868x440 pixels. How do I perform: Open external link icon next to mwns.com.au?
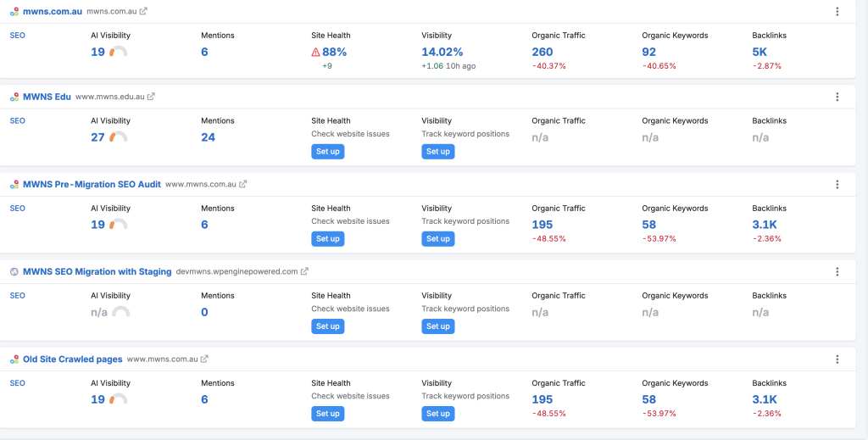coord(143,11)
